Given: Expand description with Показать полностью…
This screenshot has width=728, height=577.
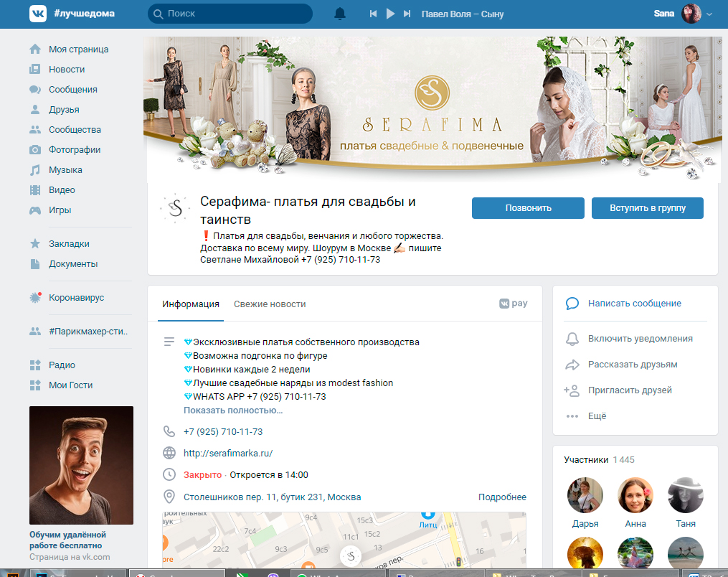Looking at the screenshot, I should pyautogui.click(x=233, y=411).
